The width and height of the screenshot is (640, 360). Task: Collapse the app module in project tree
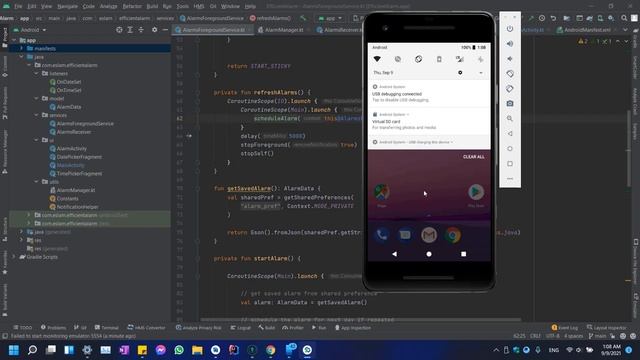point(14,40)
